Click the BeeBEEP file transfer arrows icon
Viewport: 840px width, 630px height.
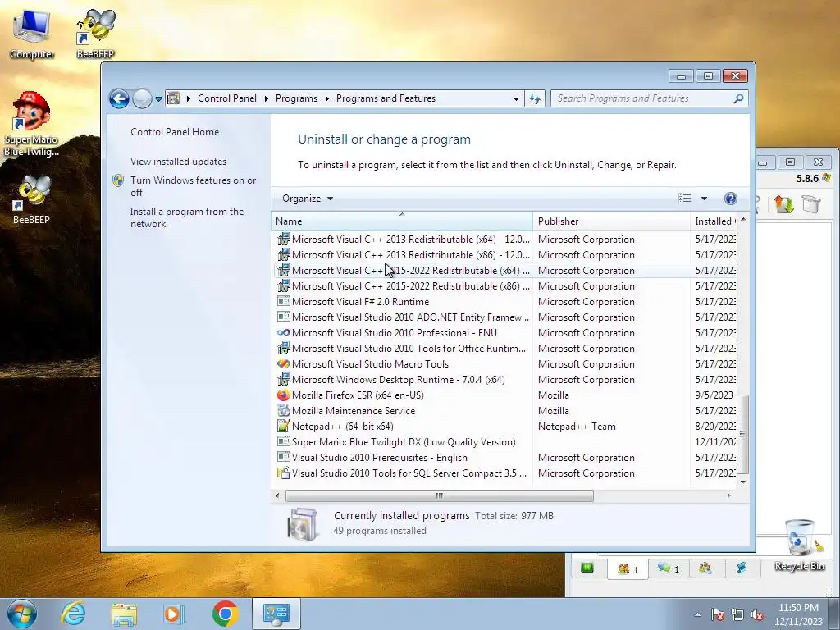[783, 204]
